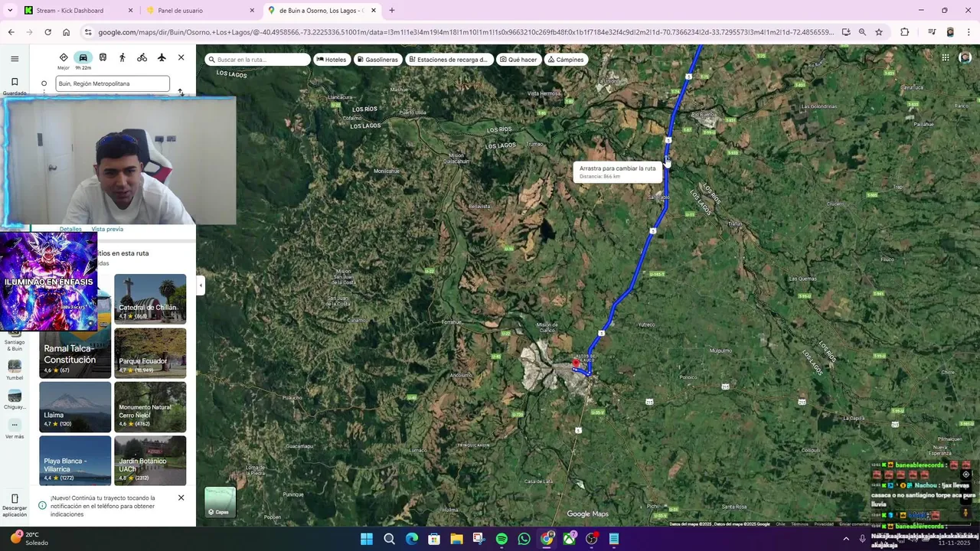Viewport: 980px width, 551px height.
Task: Open File Explorer from taskbar
Action: [456, 539]
